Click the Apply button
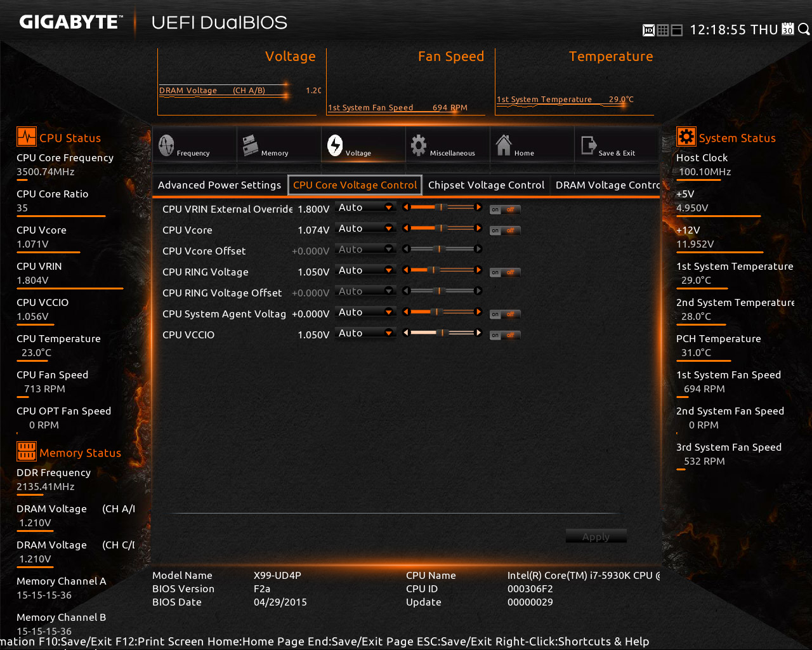Screen dimensions: 812x650 coord(596,536)
